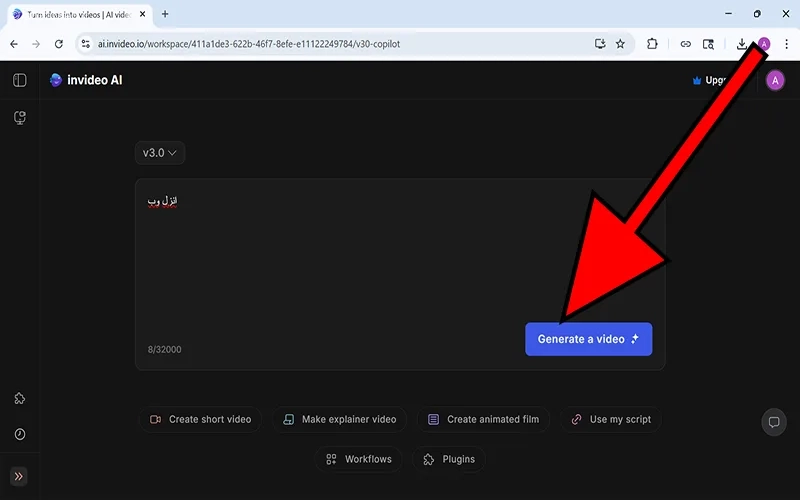Open the chat support bubble icon
Viewport: 800px width, 500px height.
click(773, 422)
